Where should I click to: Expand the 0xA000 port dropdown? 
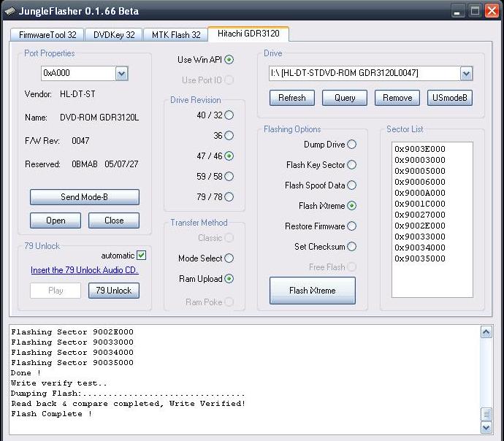[x=121, y=74]
